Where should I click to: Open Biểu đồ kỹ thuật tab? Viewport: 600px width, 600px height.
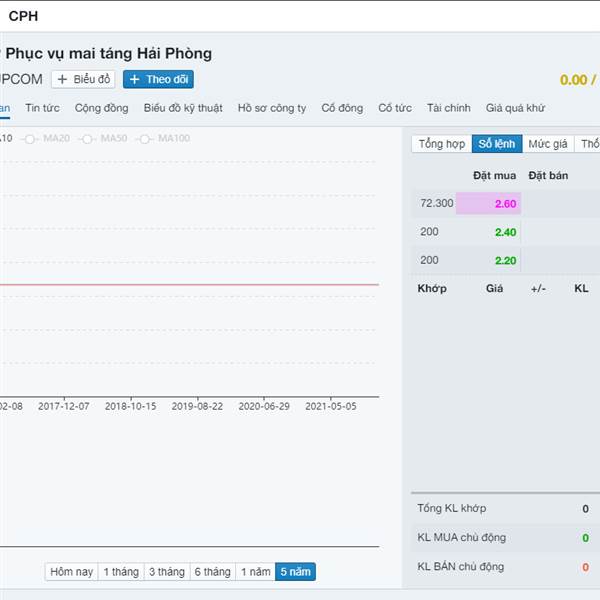click(183, 108)
